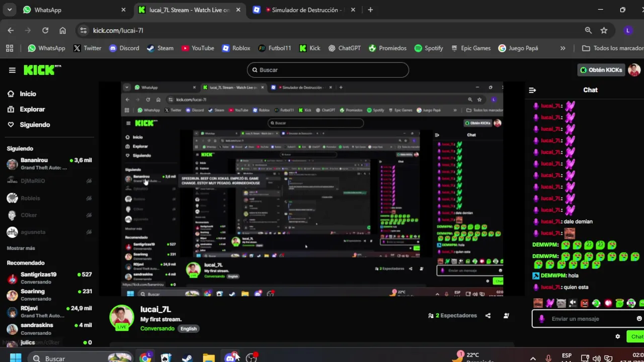The image size is (644, 362).
Task: Open the Steam bookmark
Action: coord(160,48)
